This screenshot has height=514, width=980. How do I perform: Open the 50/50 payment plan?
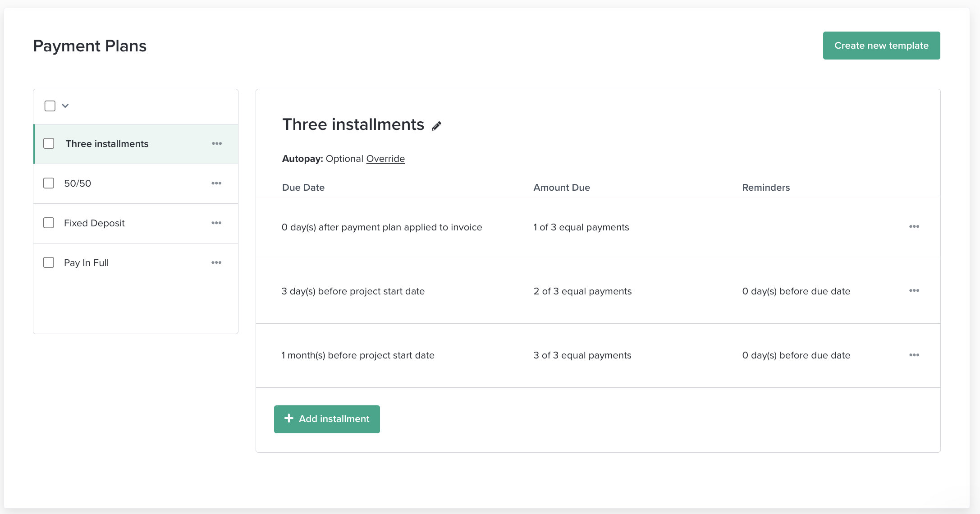tap(78, 184)
